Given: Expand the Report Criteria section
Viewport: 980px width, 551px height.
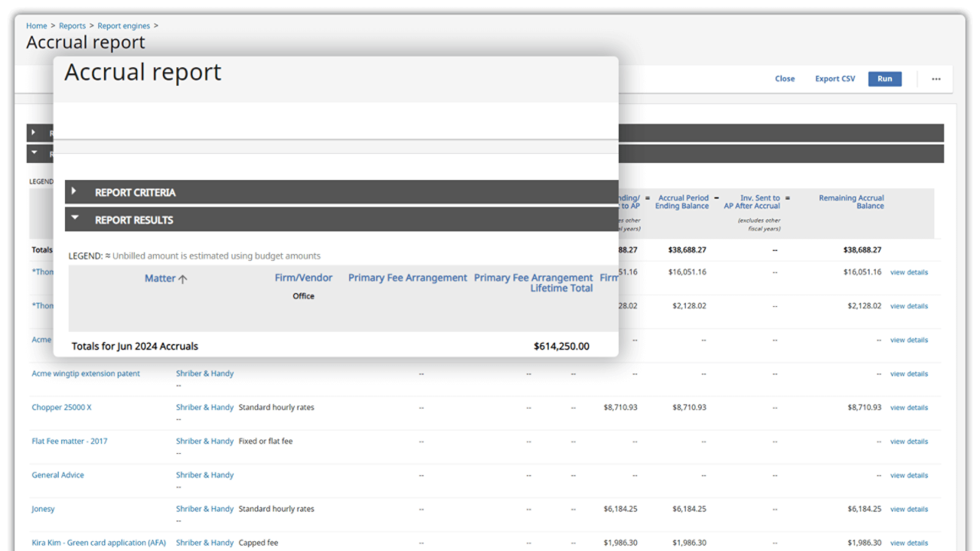Looking at the screenshot, I should [x=74, y=191].
